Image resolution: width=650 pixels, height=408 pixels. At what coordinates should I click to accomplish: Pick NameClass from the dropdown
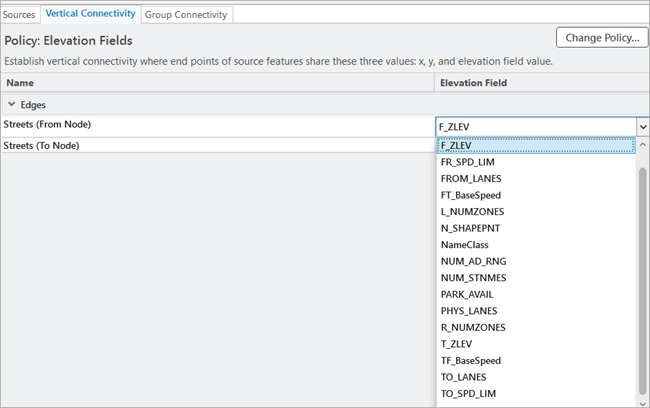point(465,245)
